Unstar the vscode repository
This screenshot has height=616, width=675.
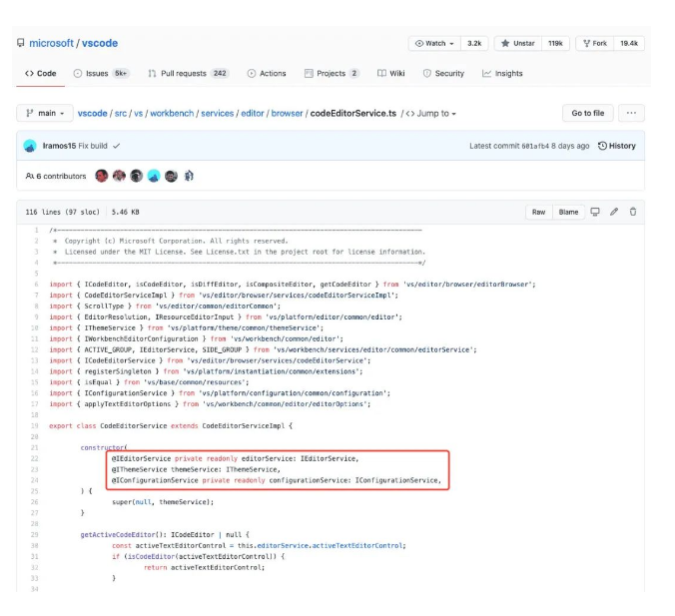tap(519, 44)
